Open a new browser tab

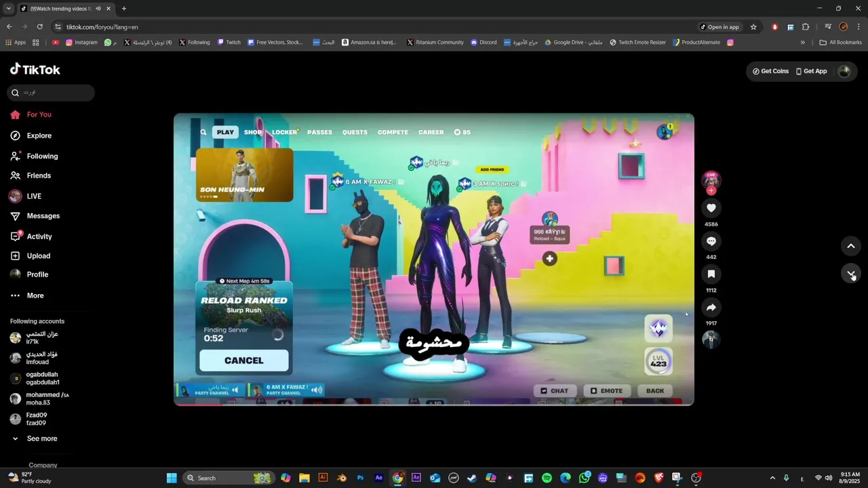(x=123, y=9)
